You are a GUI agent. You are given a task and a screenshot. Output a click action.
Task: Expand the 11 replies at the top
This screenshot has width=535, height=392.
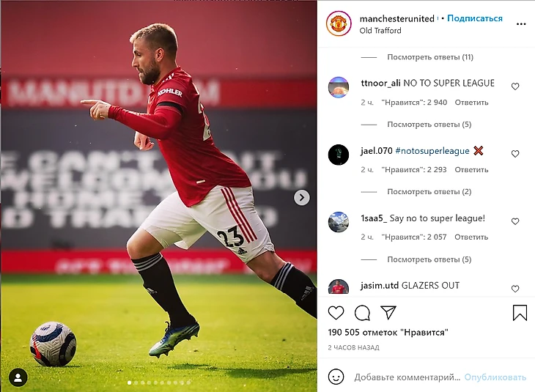pyautogui.click(x=430, y=57)
